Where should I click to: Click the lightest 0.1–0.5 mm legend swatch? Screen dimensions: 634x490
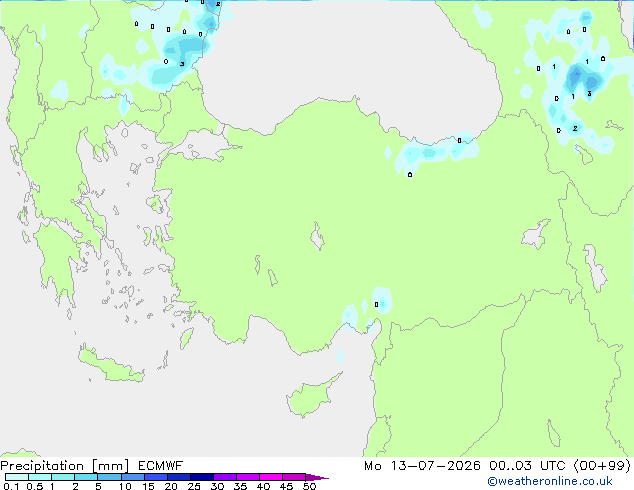pyautogui.click(x=17, y=477)
